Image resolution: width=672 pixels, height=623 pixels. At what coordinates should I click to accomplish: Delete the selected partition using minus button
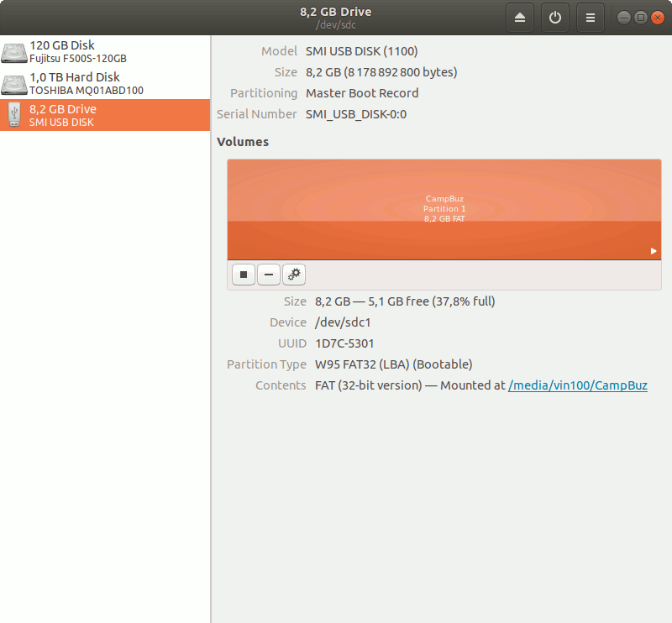pyautogui.click(x=269, y=274)
